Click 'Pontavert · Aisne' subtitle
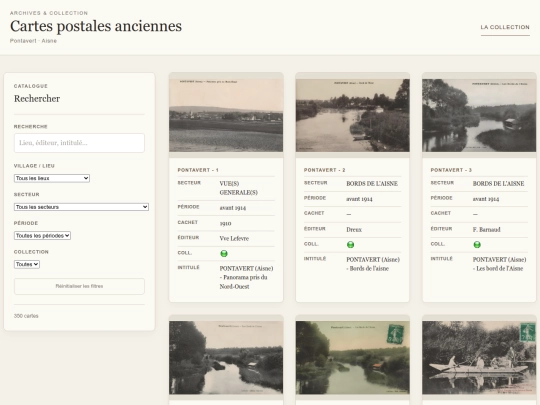The width and height of the screenshot is (540, 405). pyautogui.click(x=33, y=41)
